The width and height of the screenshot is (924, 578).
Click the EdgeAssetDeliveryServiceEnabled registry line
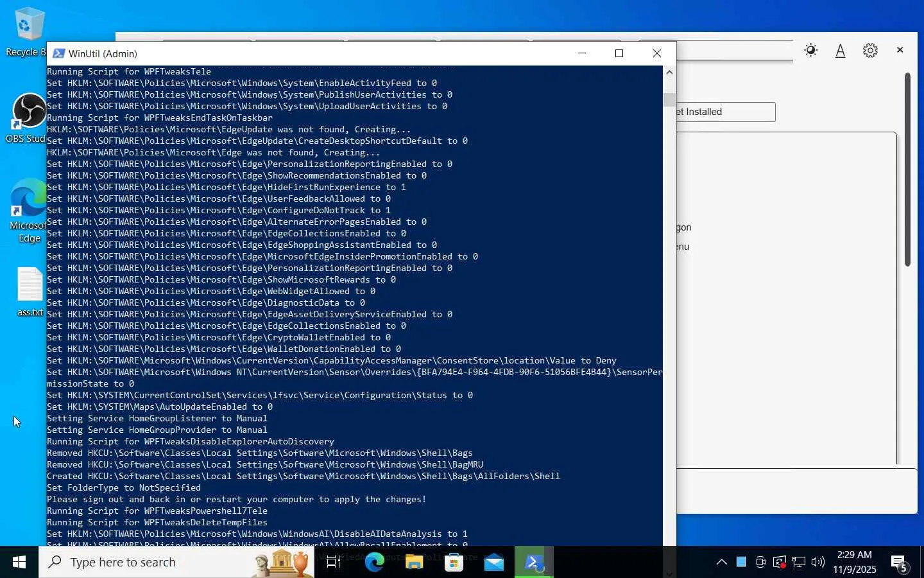(250, 314)
